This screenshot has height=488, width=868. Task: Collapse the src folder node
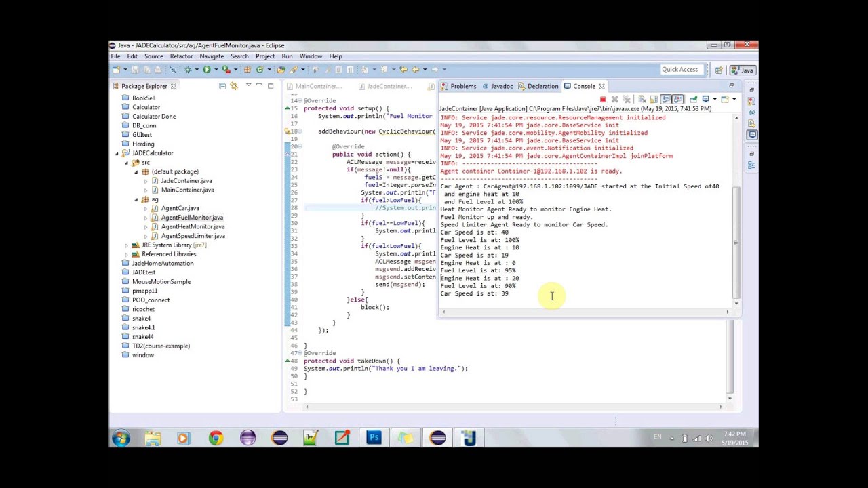pyautogui.click(x=126, y=163)
